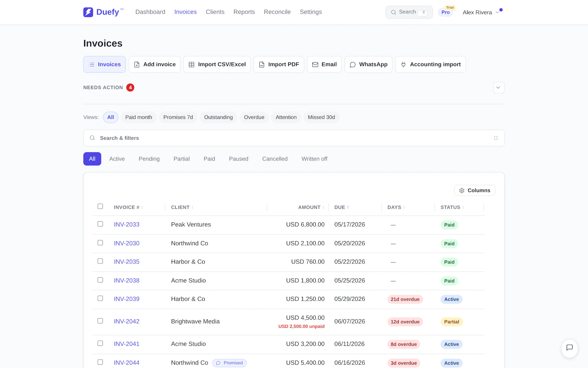Open Import CSV/Excel
The image size is (588, 368).
[x=217, y=64]
